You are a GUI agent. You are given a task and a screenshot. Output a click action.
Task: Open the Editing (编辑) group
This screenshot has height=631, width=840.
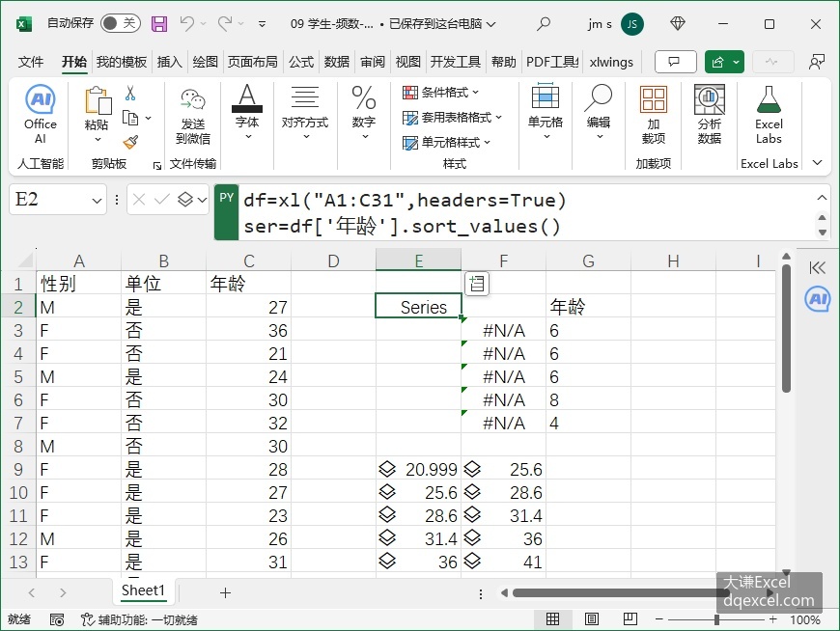tap(599, 112)
